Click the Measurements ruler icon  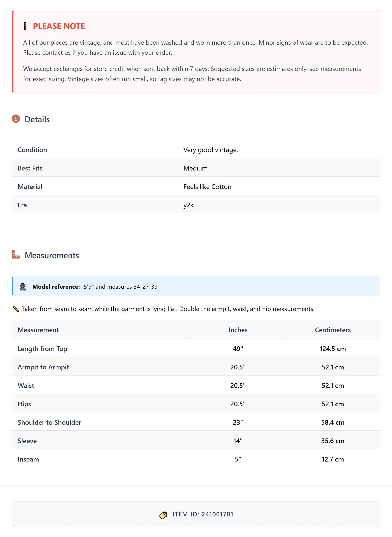coord(16,255)
